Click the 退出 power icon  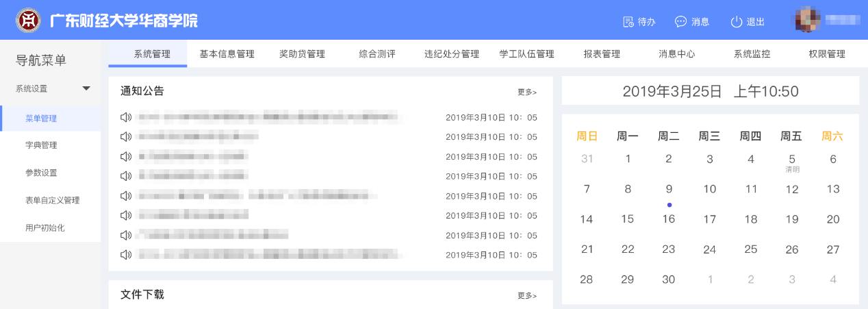coord(737,22)
